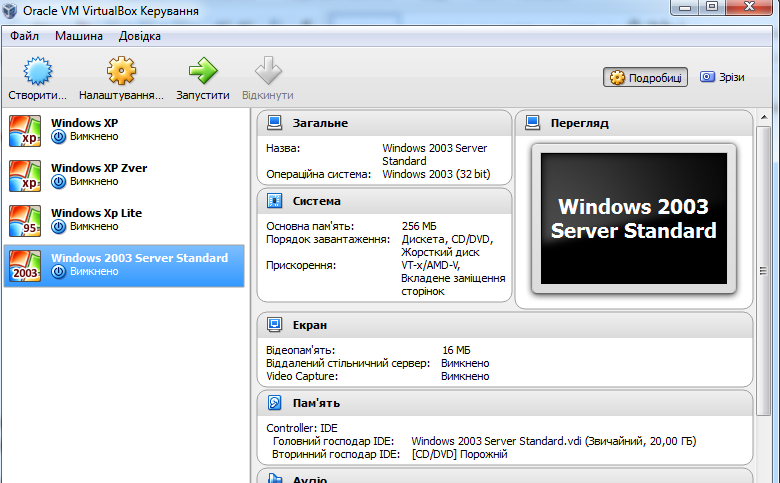Select the Windows XP Zver machine
The width and height of the screenshot is (780, 483).
124,175
